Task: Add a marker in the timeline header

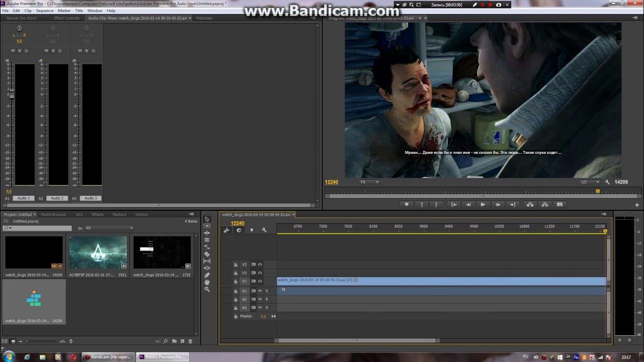Action: [252, 230]
